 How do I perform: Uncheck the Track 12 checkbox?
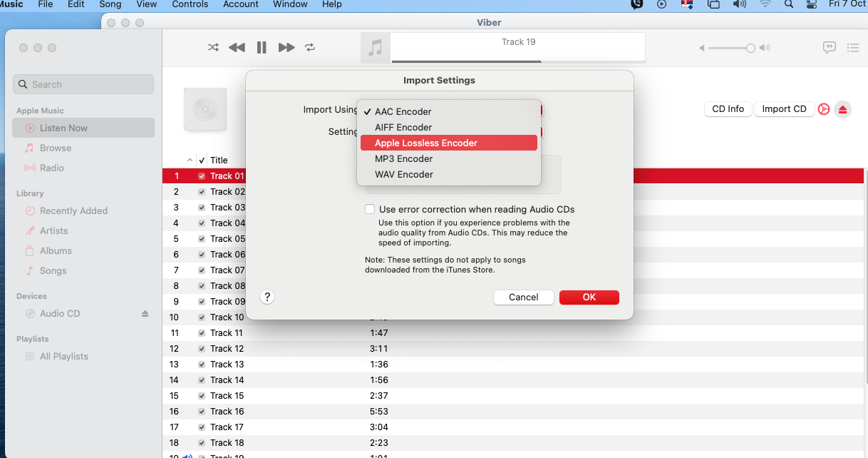click(202, 348)
